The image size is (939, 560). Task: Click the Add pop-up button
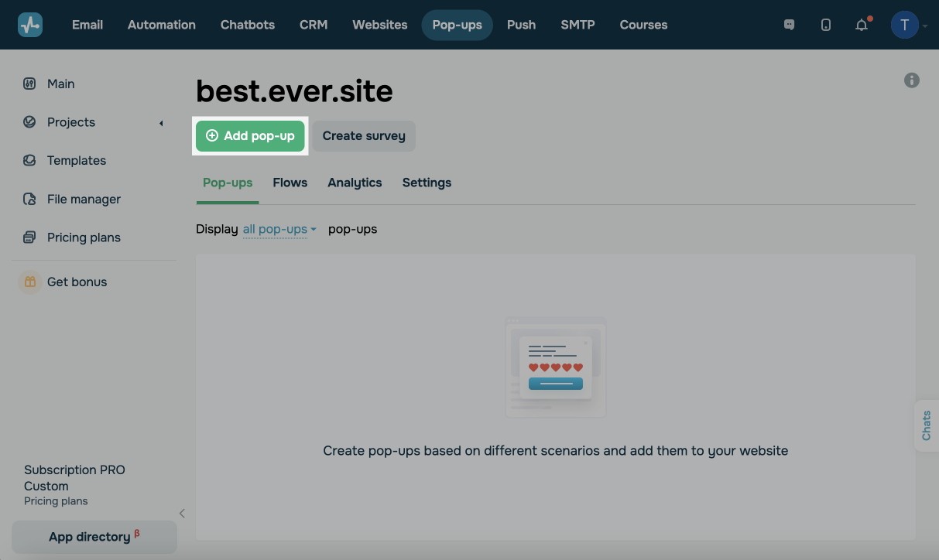250,136
